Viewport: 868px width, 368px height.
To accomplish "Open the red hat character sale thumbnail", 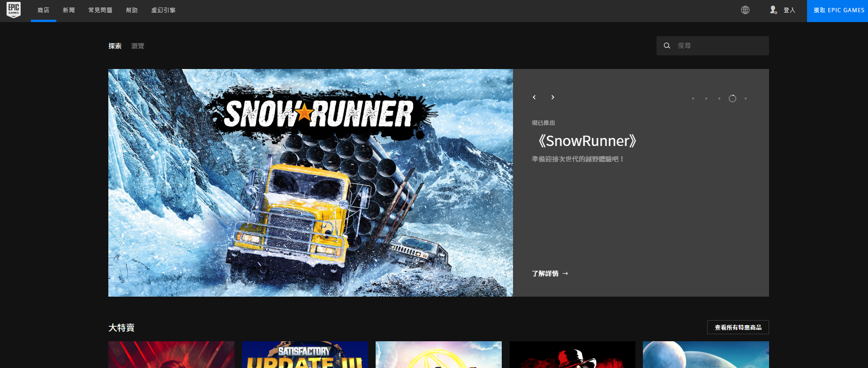I will tap(572, 355).
